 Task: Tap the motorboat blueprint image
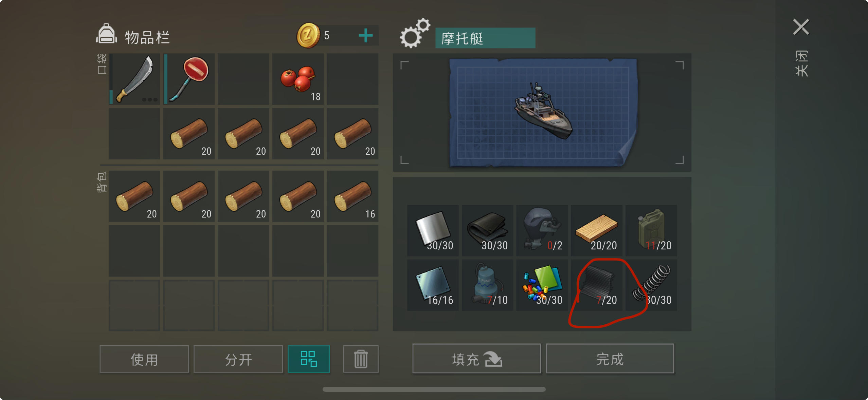543,113
